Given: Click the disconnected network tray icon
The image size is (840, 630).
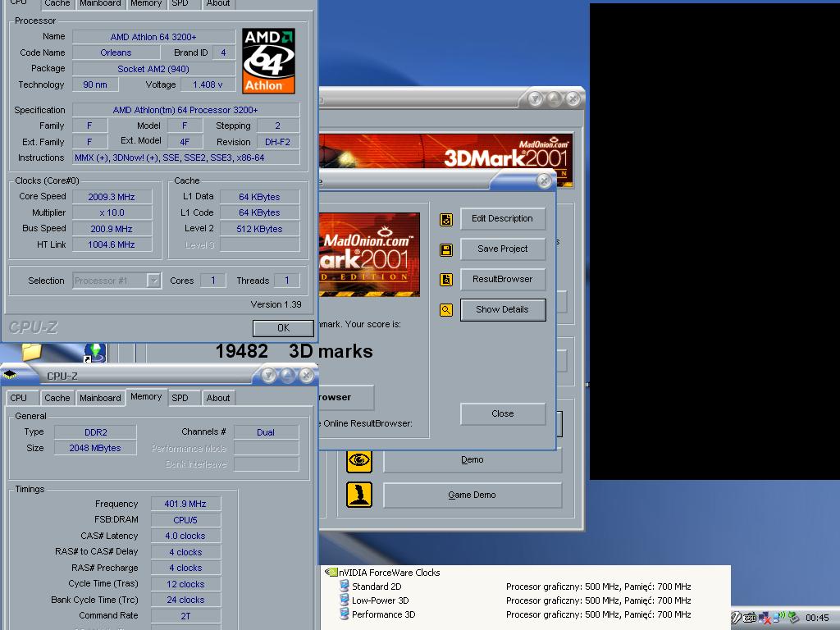Looking at the screenshot, I should click(765, 618).
